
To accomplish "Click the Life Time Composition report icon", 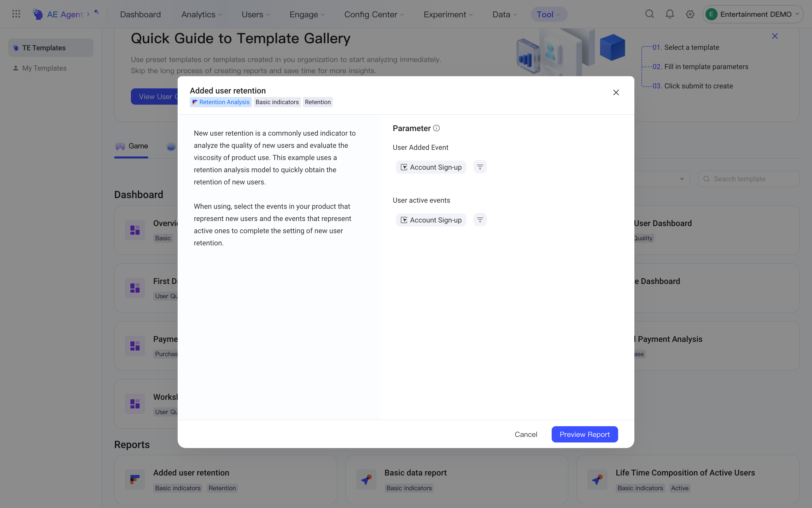I will pos(597,480).
